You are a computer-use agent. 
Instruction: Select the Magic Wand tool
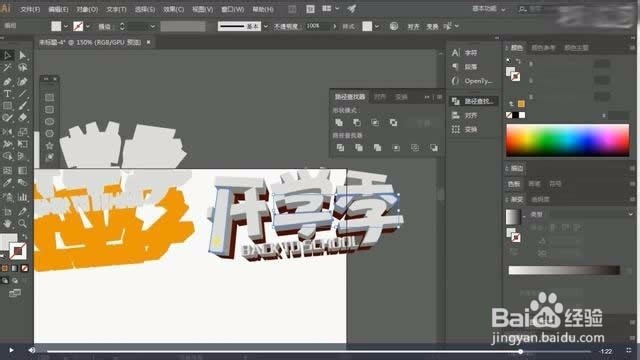tap(7, 67)
